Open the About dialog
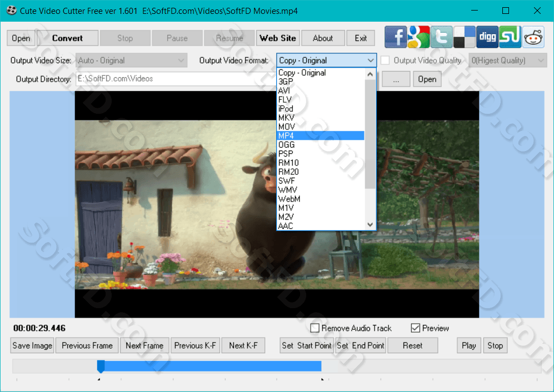Screen dimensions: 554x392 point(323,38)
